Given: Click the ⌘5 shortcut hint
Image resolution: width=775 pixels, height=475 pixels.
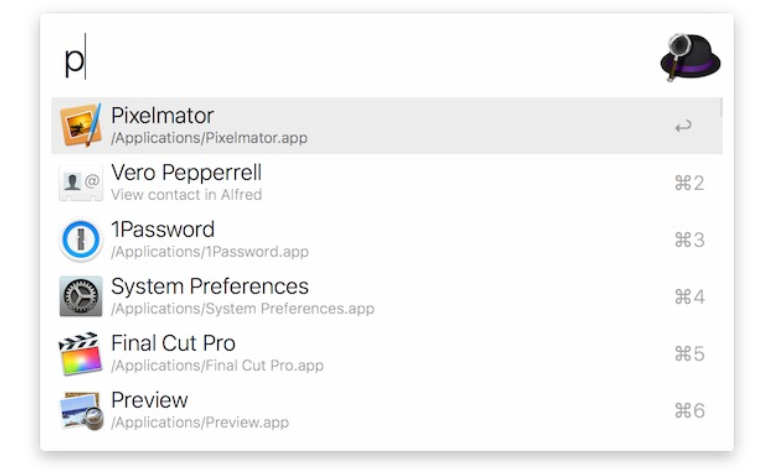Looking at the screenshot, I should (689, 354).
